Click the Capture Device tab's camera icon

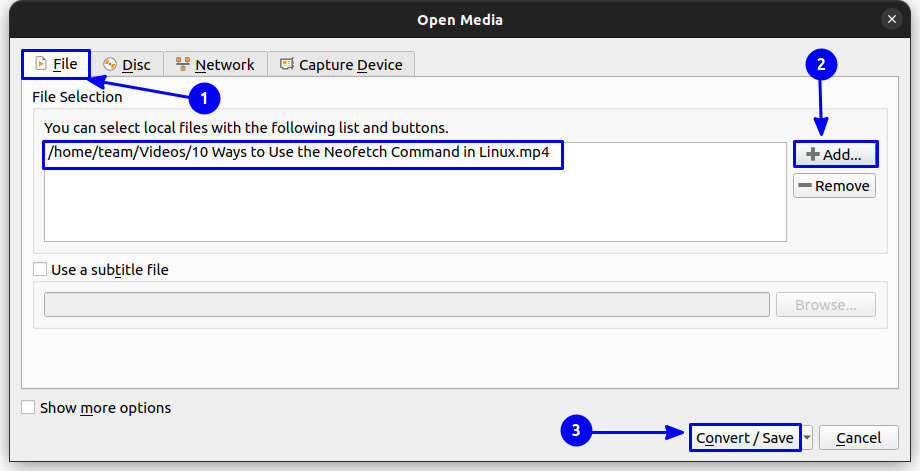coord(287,64)
